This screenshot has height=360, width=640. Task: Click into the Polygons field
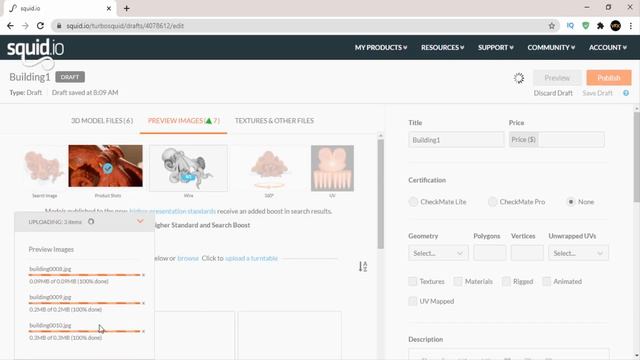[490, 253]
